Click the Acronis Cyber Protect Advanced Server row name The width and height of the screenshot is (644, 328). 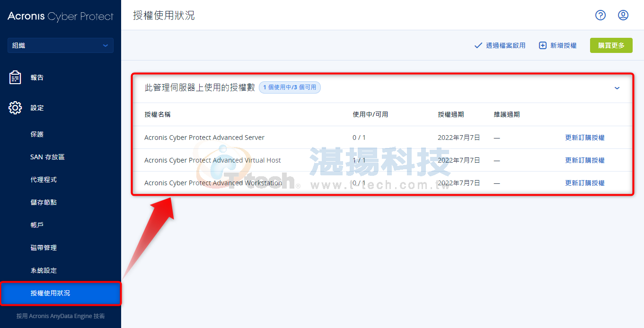(204, 138)
